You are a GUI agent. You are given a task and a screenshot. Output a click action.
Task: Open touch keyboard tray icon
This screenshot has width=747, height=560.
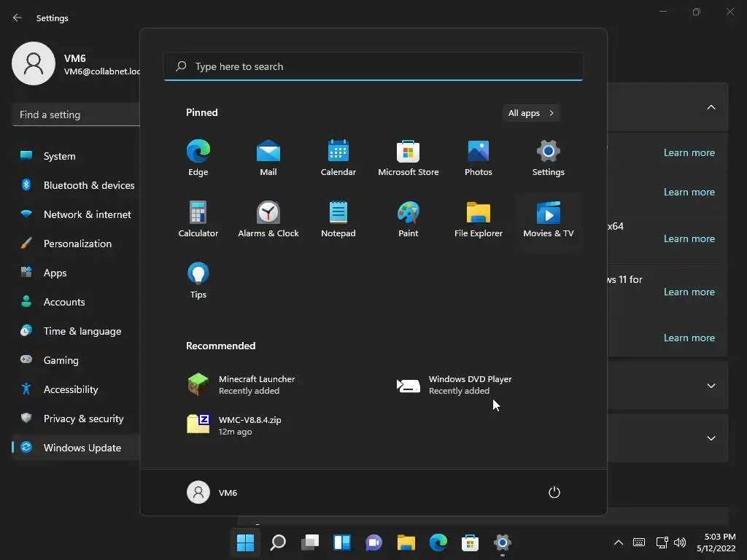pyautogui.click(x=639, y=542)
